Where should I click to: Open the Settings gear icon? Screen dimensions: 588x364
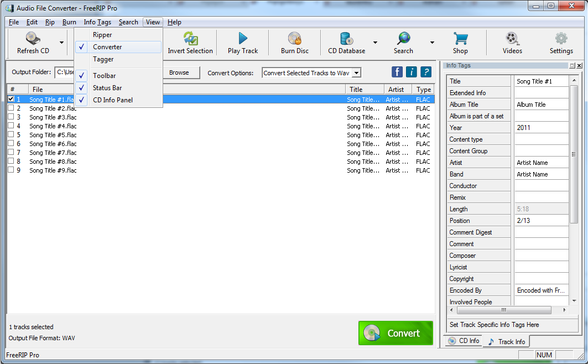pyautogui.click(x=561, y=38)
